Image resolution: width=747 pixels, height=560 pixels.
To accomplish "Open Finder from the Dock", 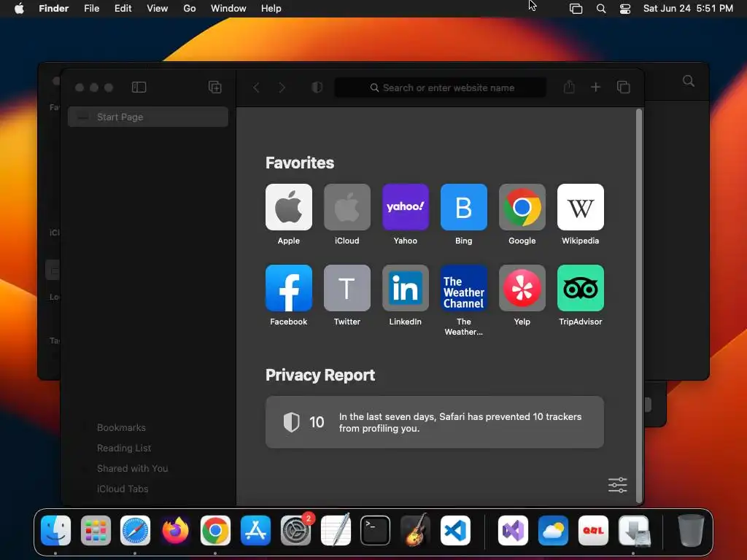I will pos(55,531).
